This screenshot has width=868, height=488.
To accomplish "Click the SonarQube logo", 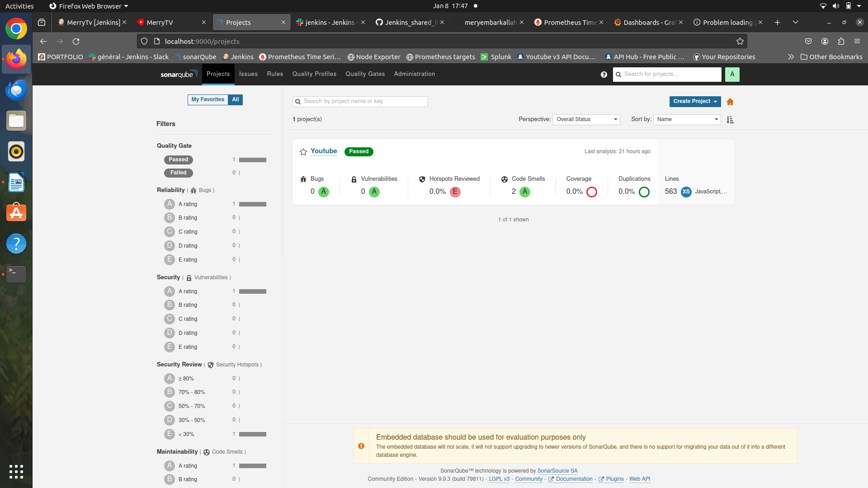I will tap(179, 74).
